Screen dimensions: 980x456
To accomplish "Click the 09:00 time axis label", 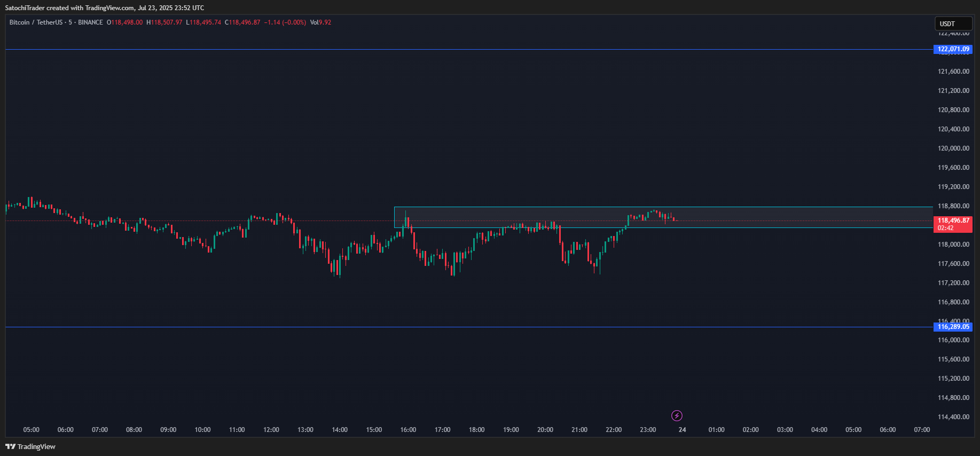I will tap(168, 430).
